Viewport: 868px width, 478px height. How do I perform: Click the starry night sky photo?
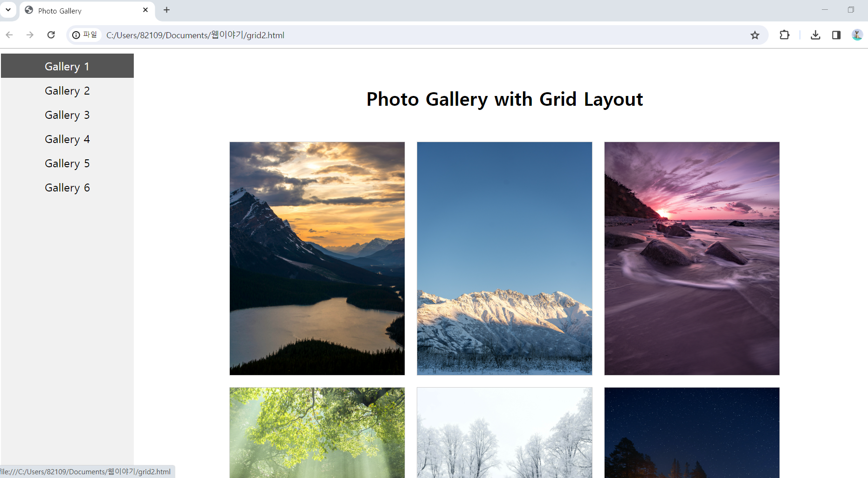(x=692, y=432)
